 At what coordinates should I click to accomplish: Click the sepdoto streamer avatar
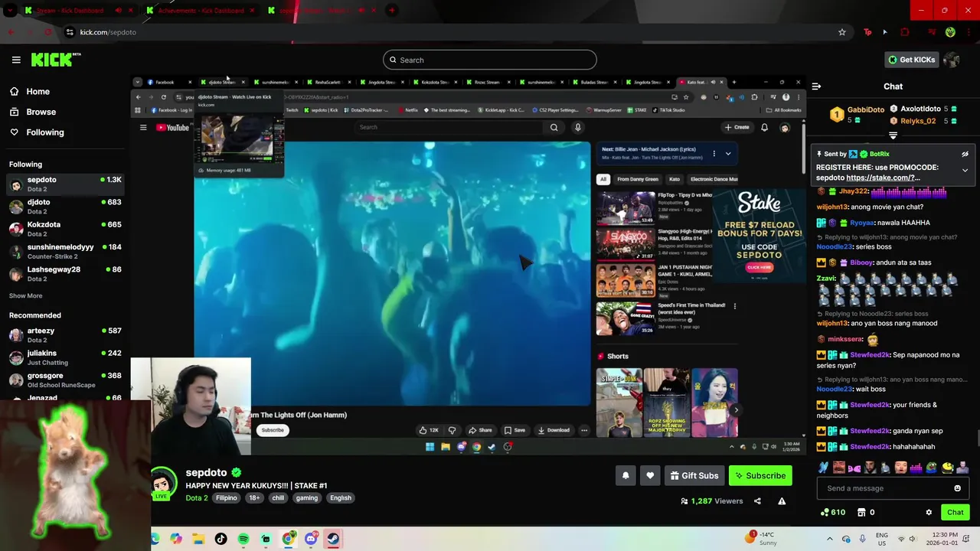click(x=162, y=484)
